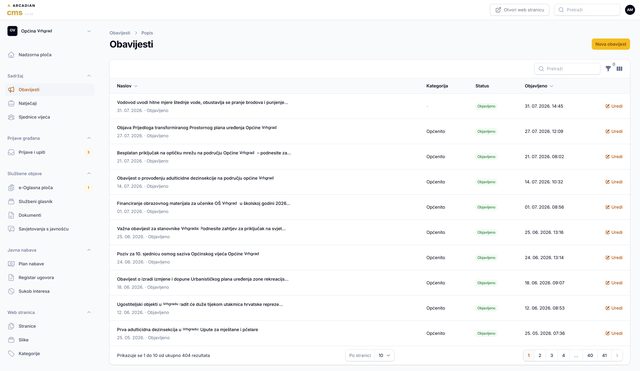Open the column visibility icon

[x=620, y=69]
